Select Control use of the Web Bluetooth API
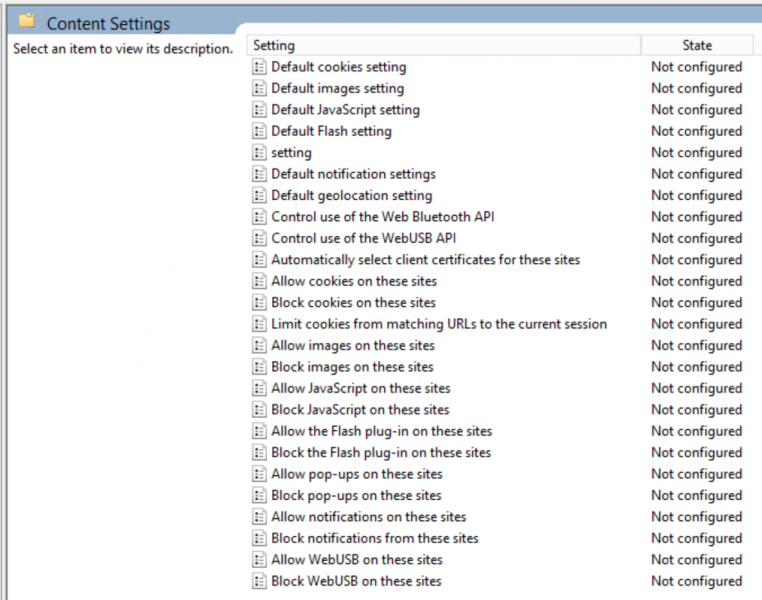762x600 pixels. (382, 217)
